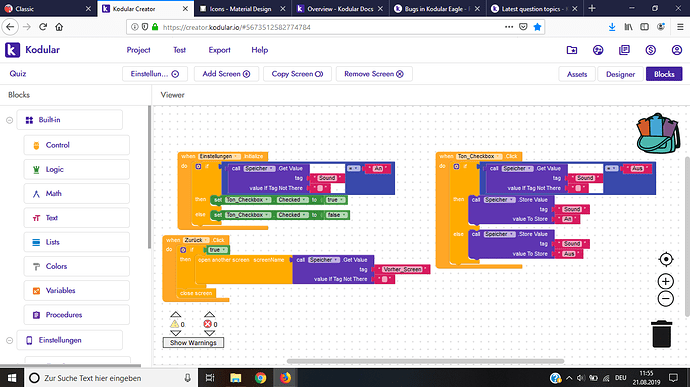The width and height of the screenshot is (690, 387).
Task: Jump to the next warning arrow
Action: (176, 333)
